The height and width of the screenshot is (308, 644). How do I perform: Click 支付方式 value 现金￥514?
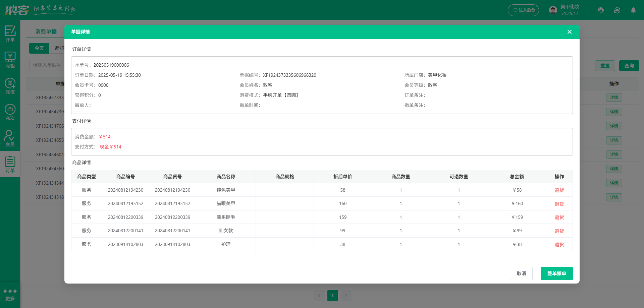click(110, 147)
